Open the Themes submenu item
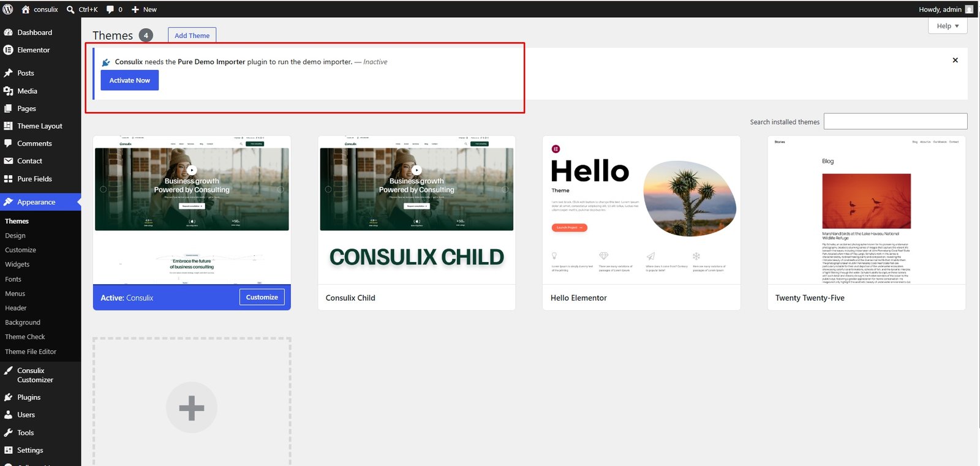This screenshot has height=466, width=980. [x=17, y=221]
